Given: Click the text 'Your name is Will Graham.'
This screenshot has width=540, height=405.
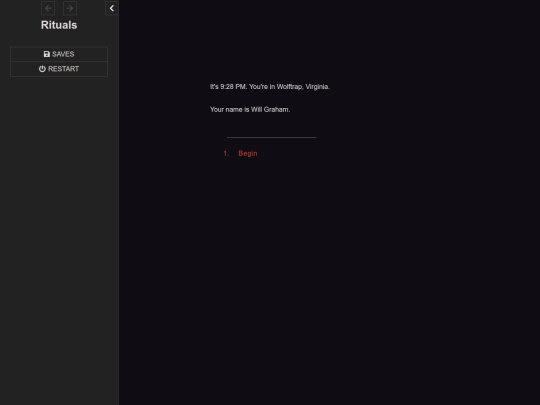Looking at the screenshot, I should coord(250,110).
